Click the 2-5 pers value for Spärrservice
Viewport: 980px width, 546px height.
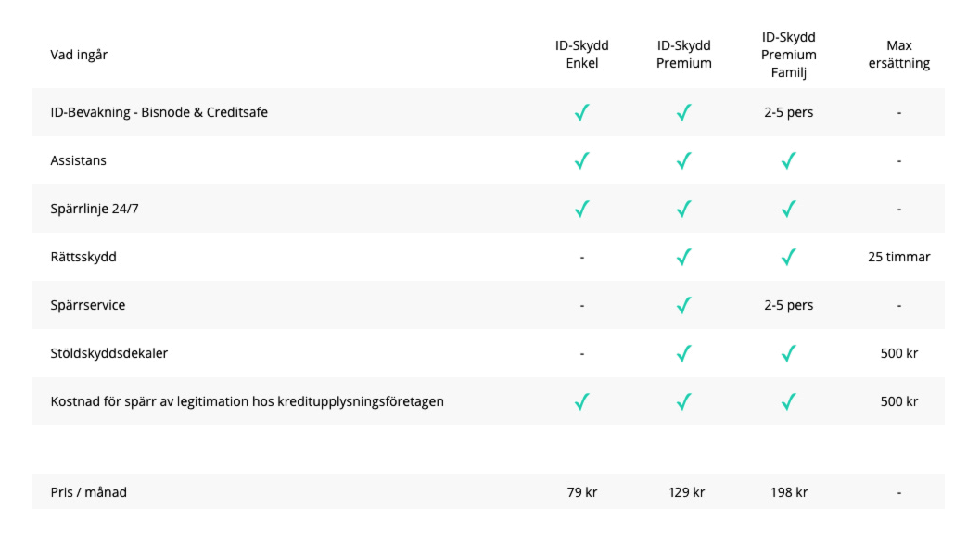(789, 305)
